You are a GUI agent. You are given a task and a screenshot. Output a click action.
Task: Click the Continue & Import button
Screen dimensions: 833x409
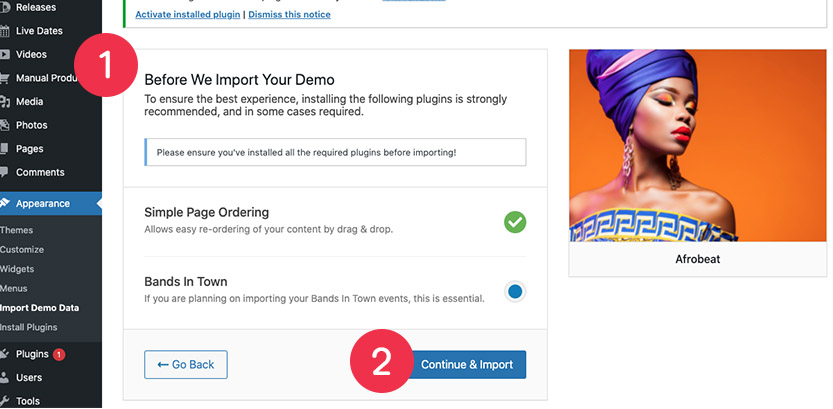(467, 365)
